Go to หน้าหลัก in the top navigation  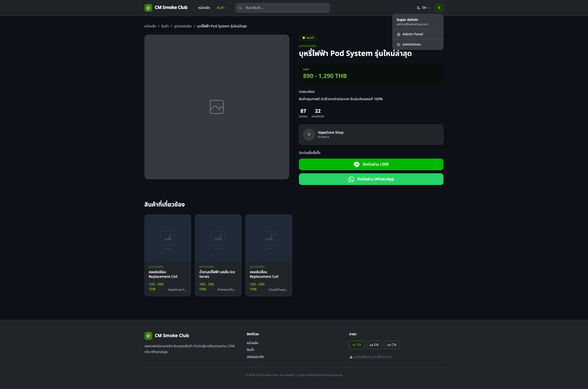[x=204, y=8]
